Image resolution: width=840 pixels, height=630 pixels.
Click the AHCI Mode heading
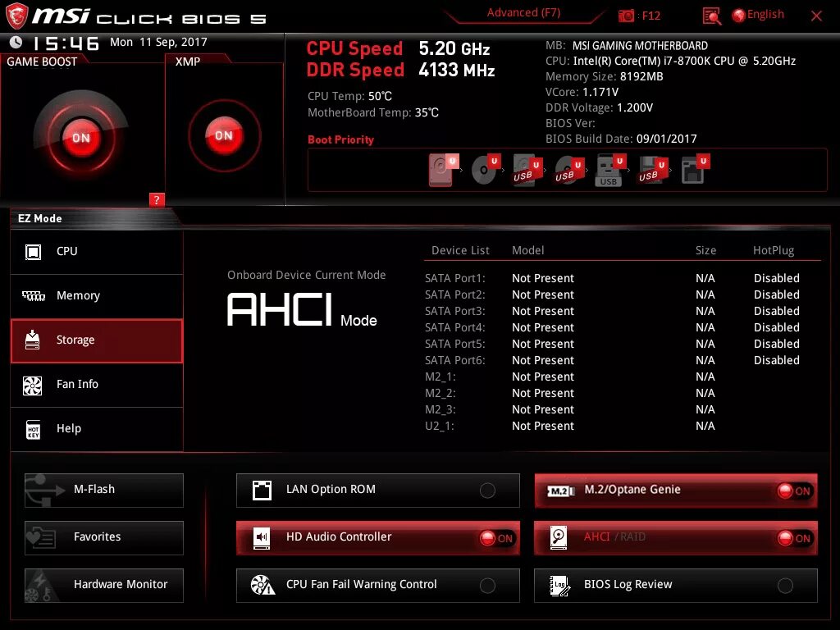click(x=302, y=309)
